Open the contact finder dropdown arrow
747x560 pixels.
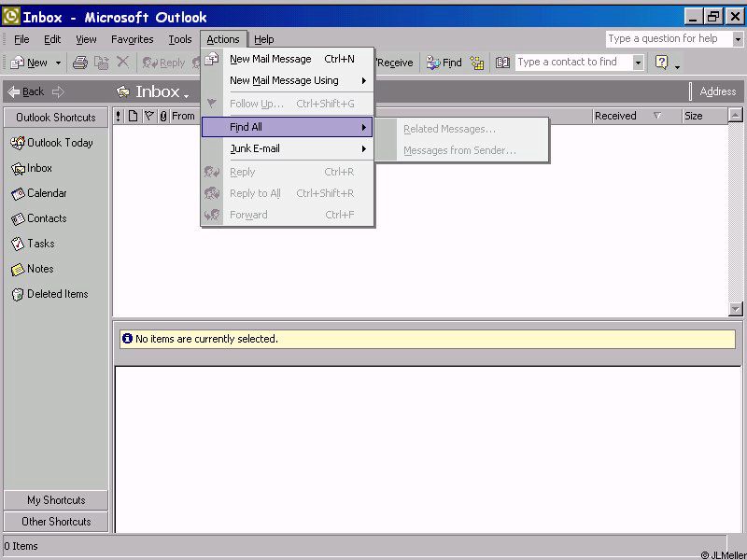coord(638,63)
